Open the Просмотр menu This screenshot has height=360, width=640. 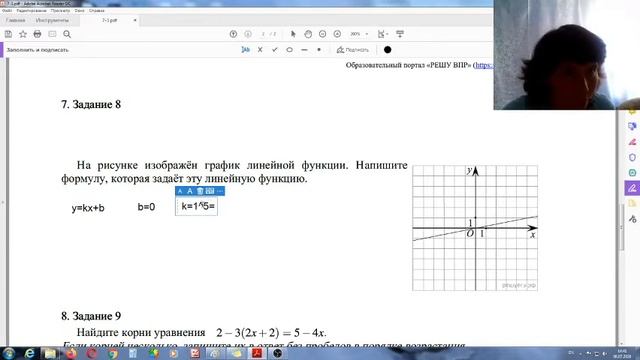click(x=60, y=11)
